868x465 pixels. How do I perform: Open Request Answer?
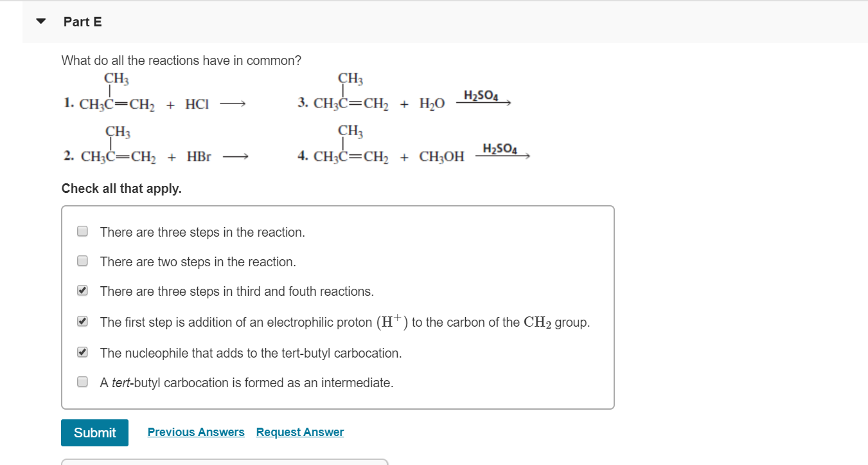(x=299, y=432)
